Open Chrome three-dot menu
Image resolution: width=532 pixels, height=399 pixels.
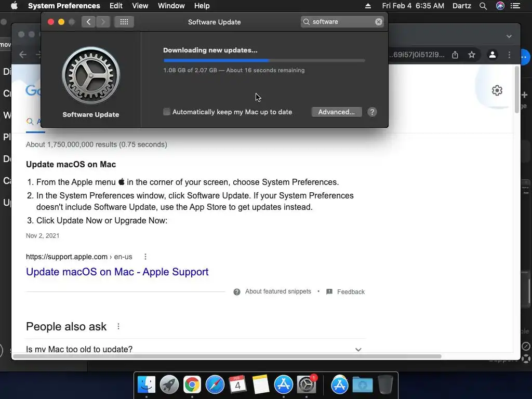click(x=509, y=55)
